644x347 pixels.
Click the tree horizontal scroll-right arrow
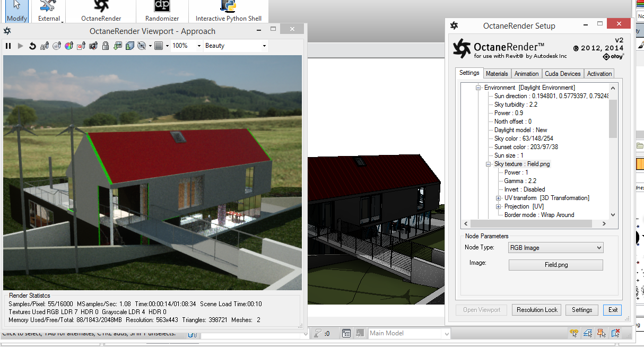604,224
